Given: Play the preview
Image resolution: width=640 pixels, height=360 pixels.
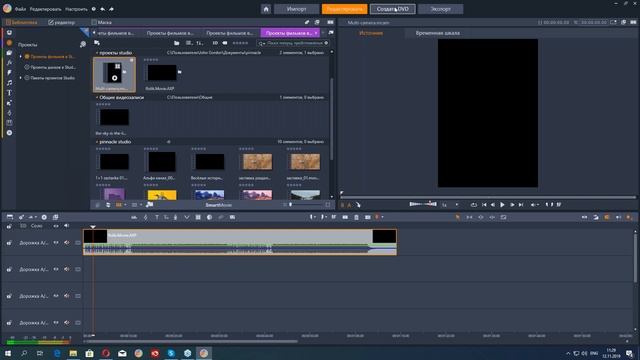Looking at the screenshot, I should tap(502, 205).
